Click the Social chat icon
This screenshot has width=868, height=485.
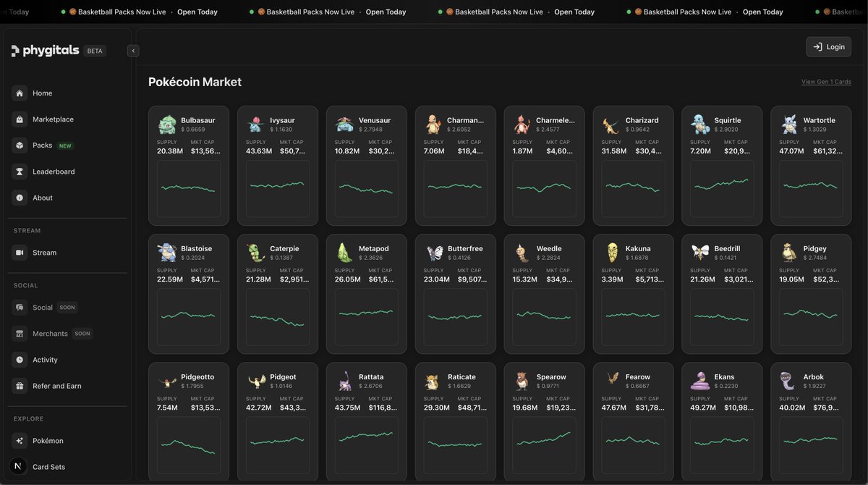click(20, 308)
